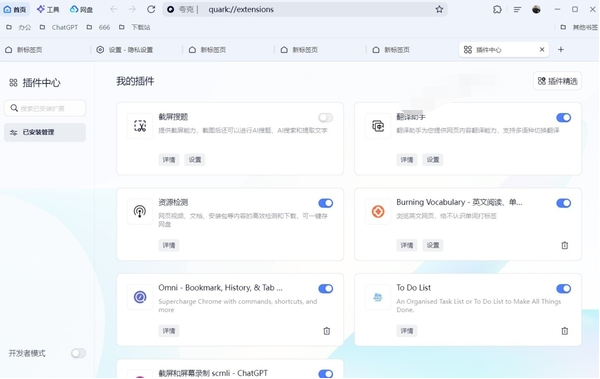Disable the To Do List toggle
The width and height of the screenshot is (600, 379).
564,289
